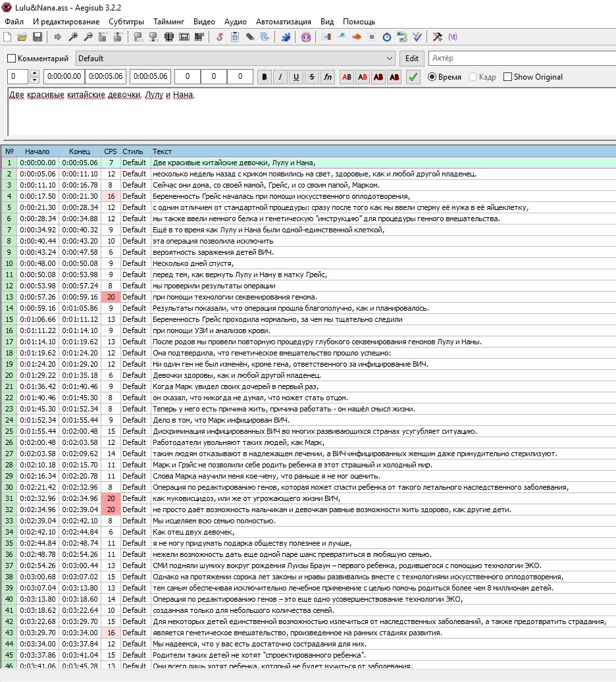Sort grid by CPS column header
The image size is (616, 682).
(x=111, y=151)
